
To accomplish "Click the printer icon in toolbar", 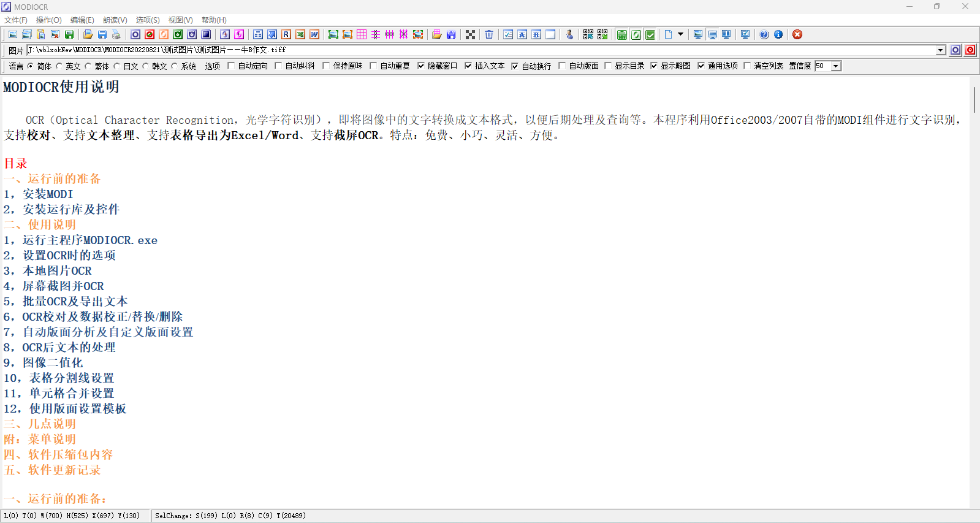I will tap(116, 34).
